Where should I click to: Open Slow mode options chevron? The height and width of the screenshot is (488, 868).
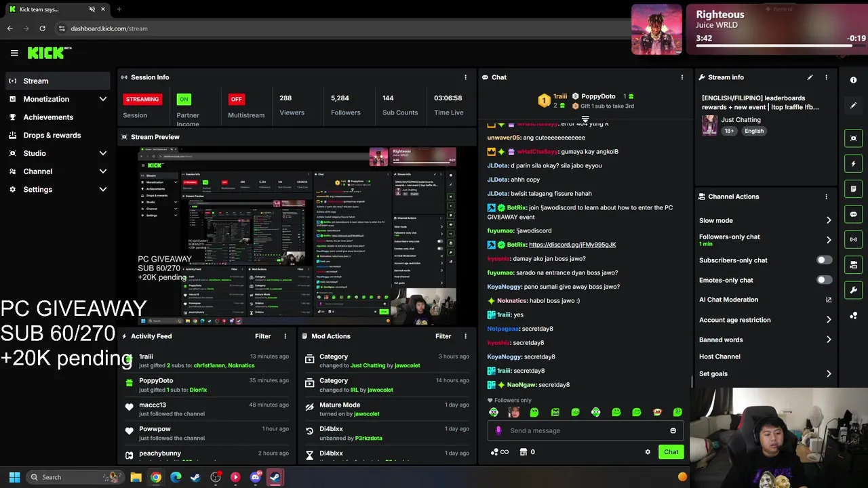pos(829,220)
